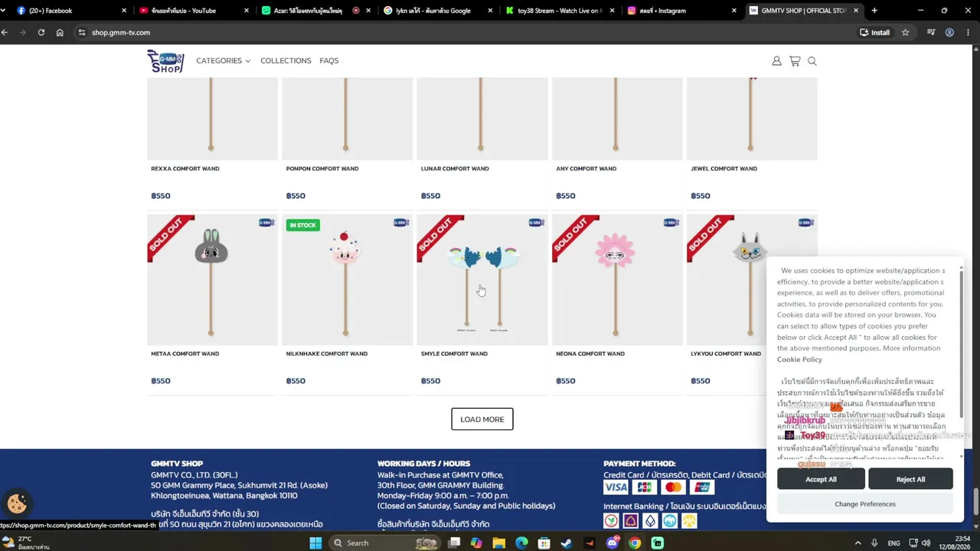Open the FAQS menu item
980x551 pixels.
pos(329,61)
